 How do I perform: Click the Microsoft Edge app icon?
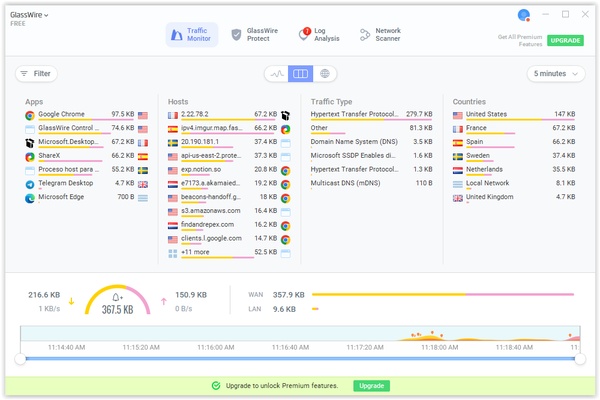coord(30,198)
